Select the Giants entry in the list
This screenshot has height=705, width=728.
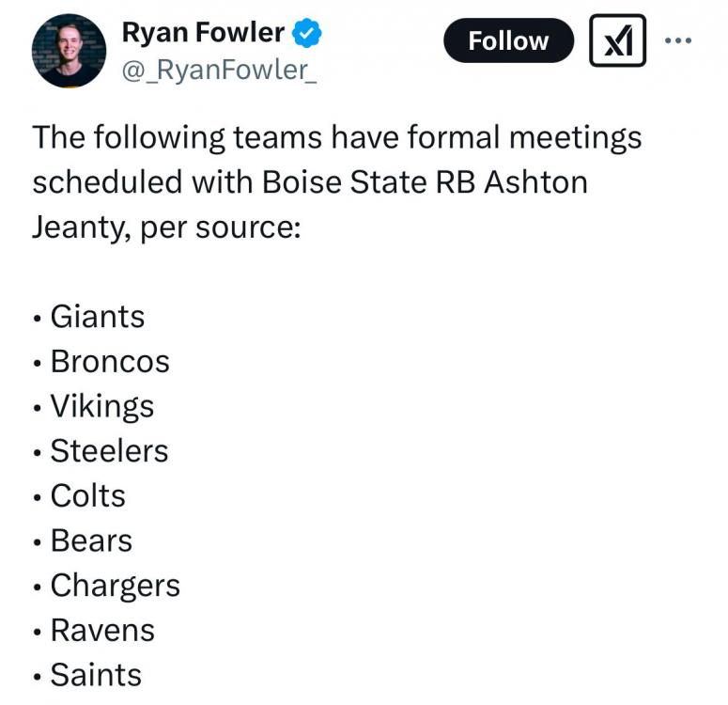point(98,317)
